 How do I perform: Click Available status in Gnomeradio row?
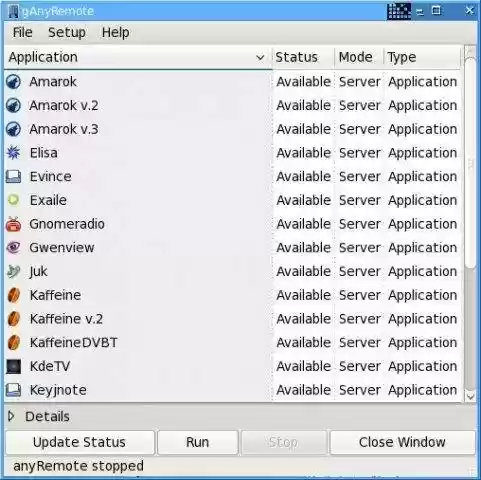click(303, 224)
